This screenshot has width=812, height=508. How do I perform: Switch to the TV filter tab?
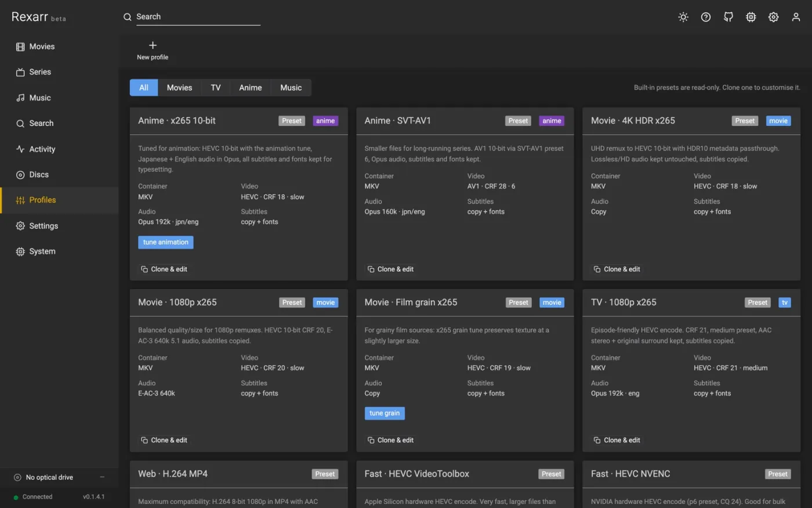pos(216,88)
